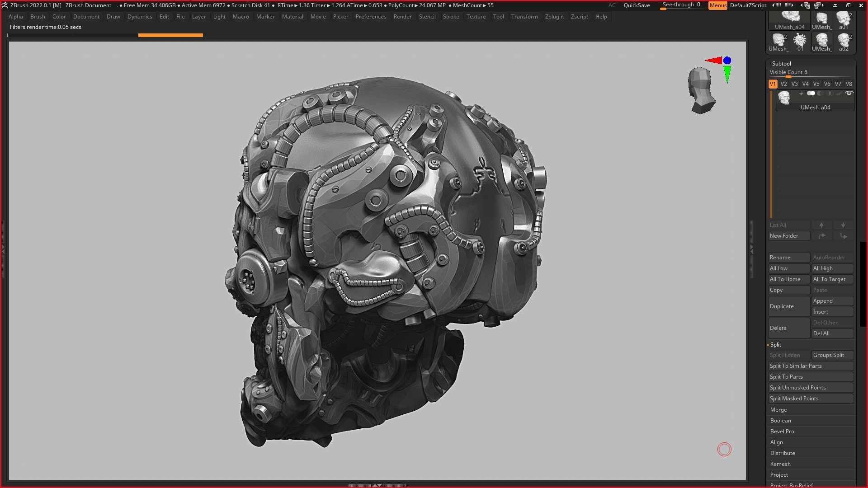Viewport: 868px width, 488px height.
Task: Expand the Align section
Action: pyautogui.click(x=777, y=442)
